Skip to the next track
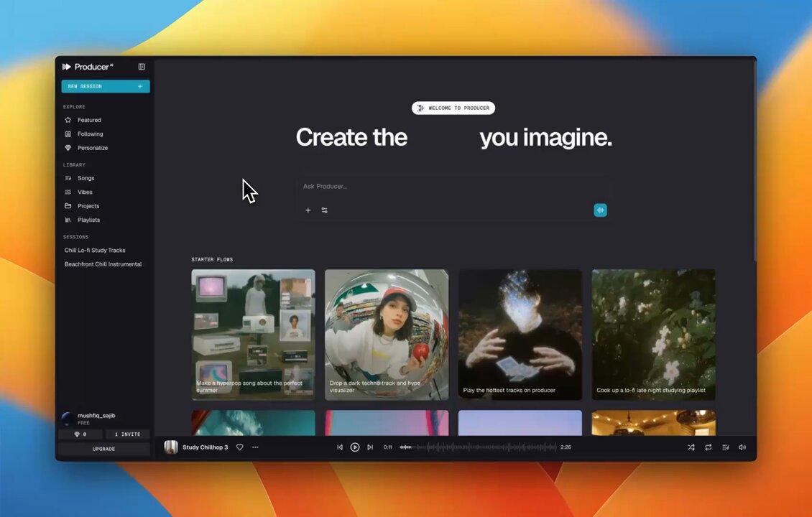This screenshot has width=812, height=517. coord(370,447)
